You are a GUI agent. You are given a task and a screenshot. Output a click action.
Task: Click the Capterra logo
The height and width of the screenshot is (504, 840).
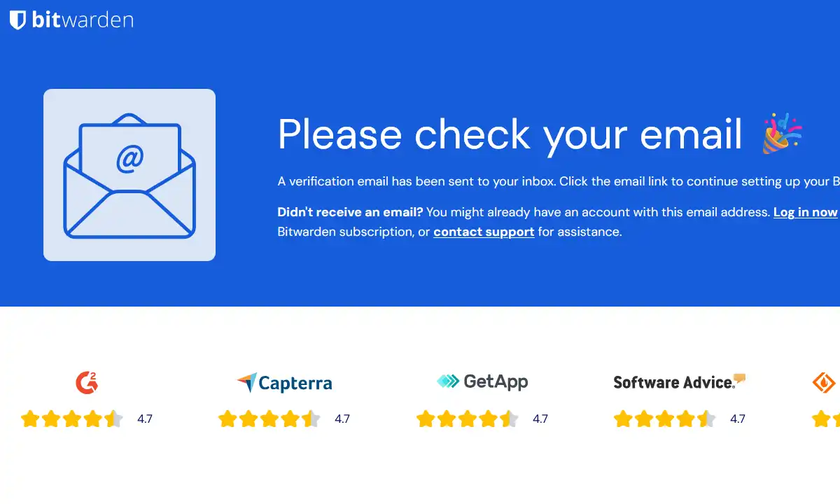[x=284, y=383]
